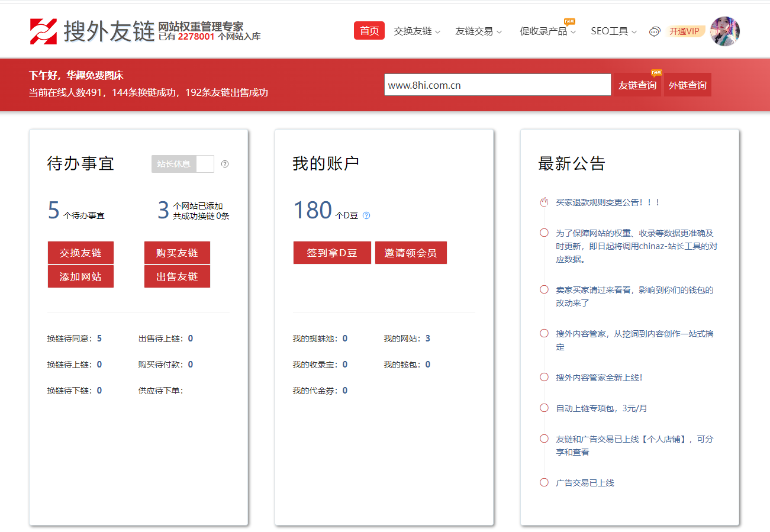The height and width of the screenshot is (532, 770).
Task: Toggle the 站长休息 switch
Action: point(182,164)
